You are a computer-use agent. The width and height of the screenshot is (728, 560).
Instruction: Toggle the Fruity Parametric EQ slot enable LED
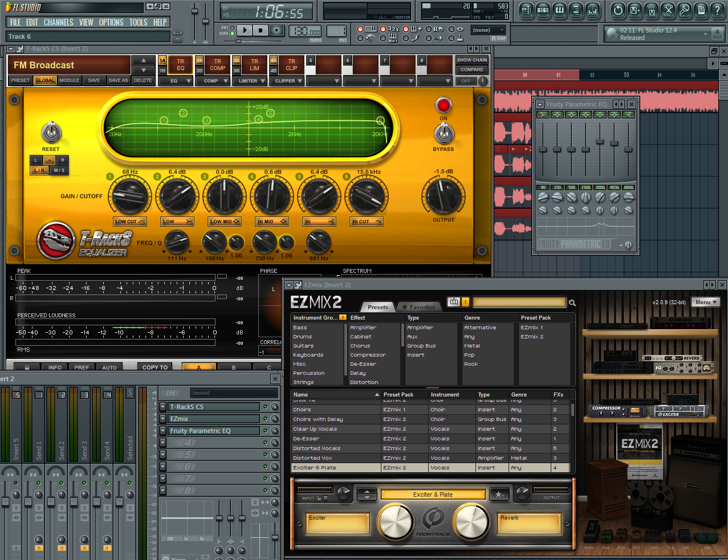click(x=265, y=431)
